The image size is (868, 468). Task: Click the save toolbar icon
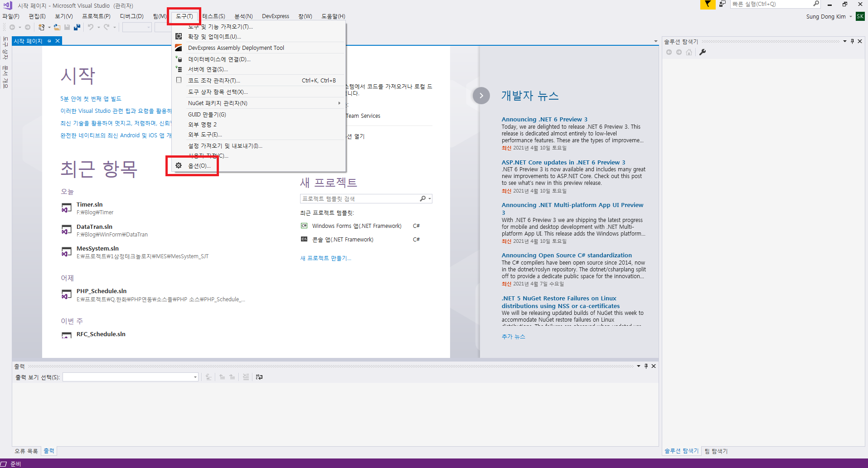(x=67, y=27)
